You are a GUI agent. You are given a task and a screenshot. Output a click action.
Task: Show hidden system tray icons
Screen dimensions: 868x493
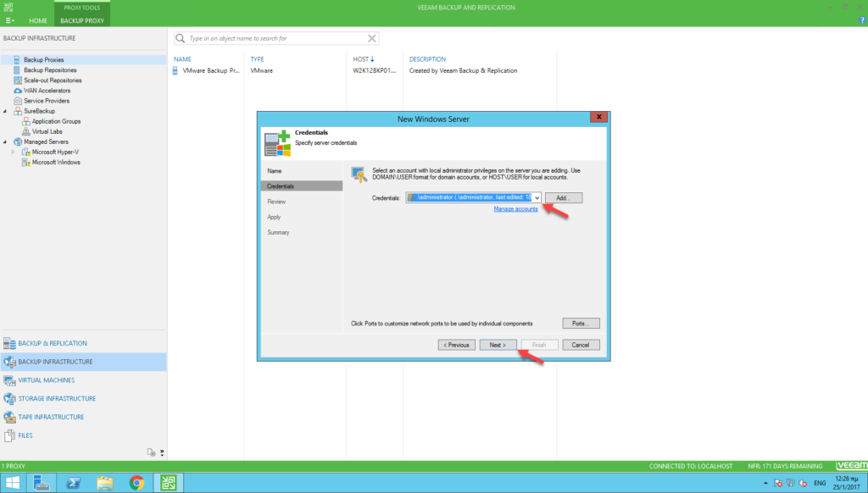[x=765, y=483]
